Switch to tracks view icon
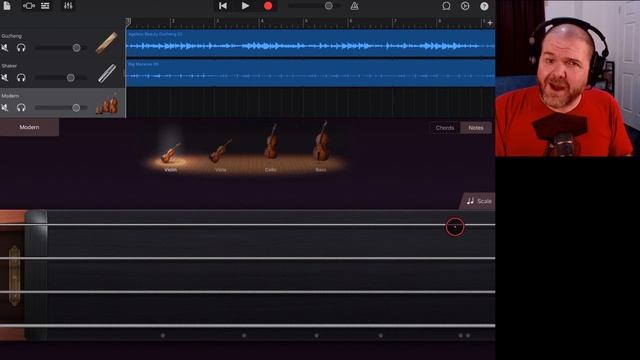The height and width of the screenshot is (360, 640). [45, 6]
